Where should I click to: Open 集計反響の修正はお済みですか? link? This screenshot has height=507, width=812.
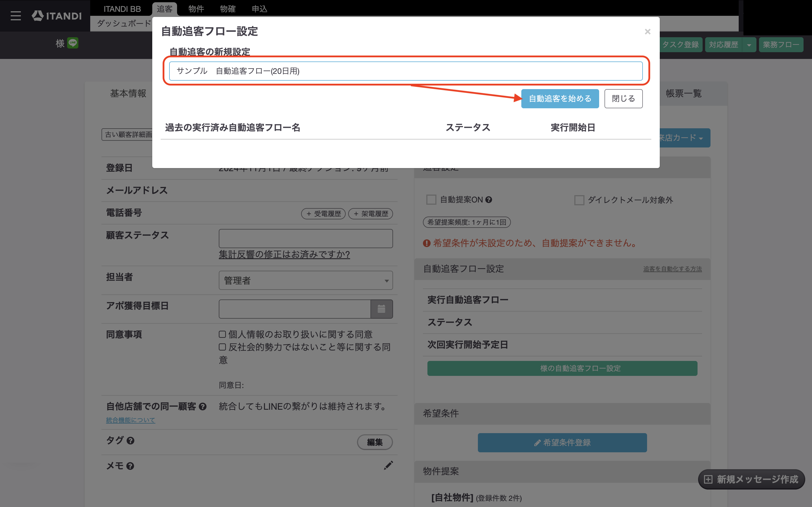coord(284,255)
